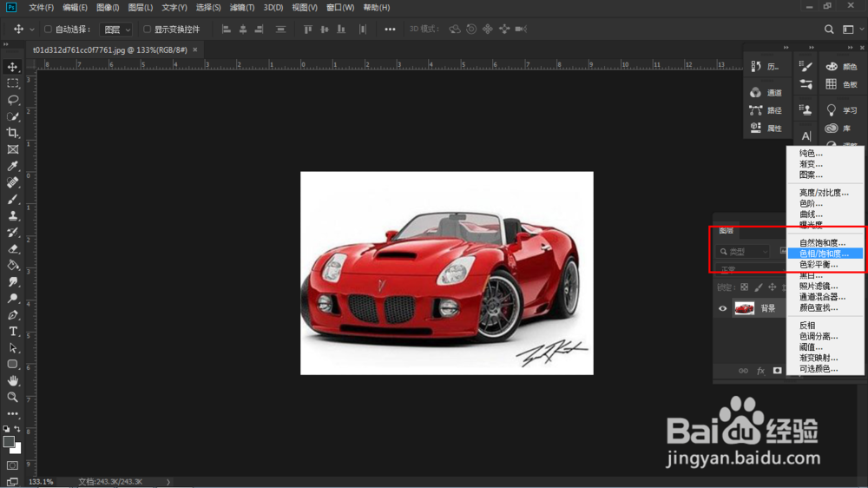Select the 背景 layer thumbnail

pos(744,308)
